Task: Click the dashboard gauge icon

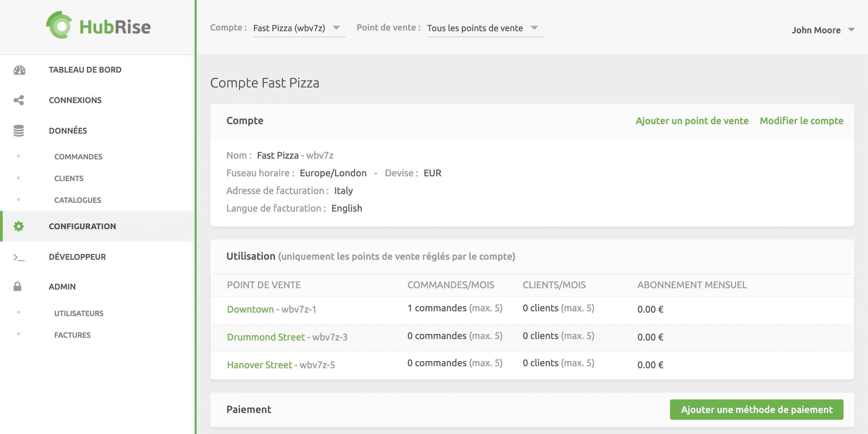Action: (x=19, y=70)
